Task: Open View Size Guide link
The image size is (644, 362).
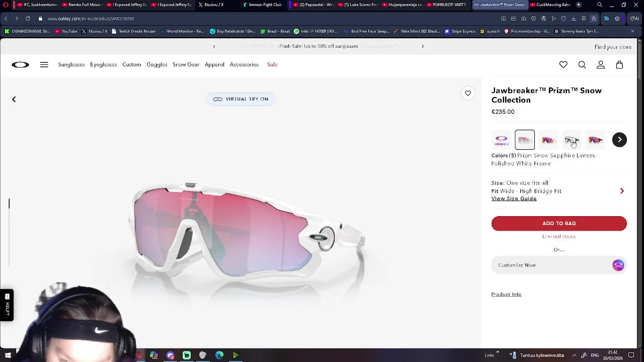Action: tap(514, 199)
